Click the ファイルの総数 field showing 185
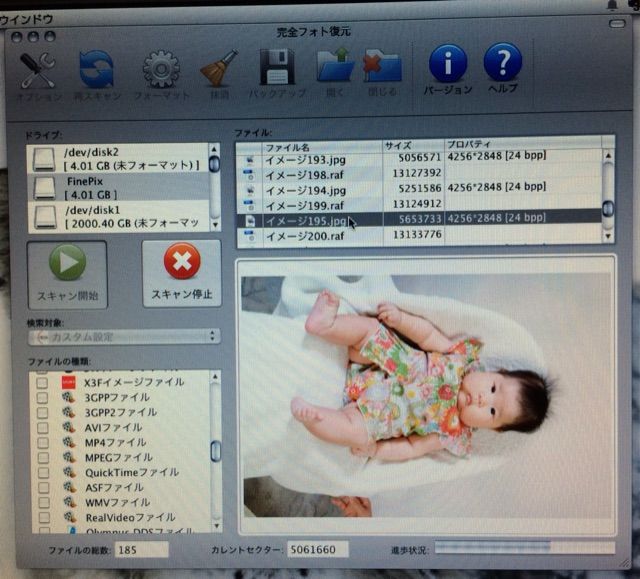This screenshot has height=579, width=640. (141, 550)
